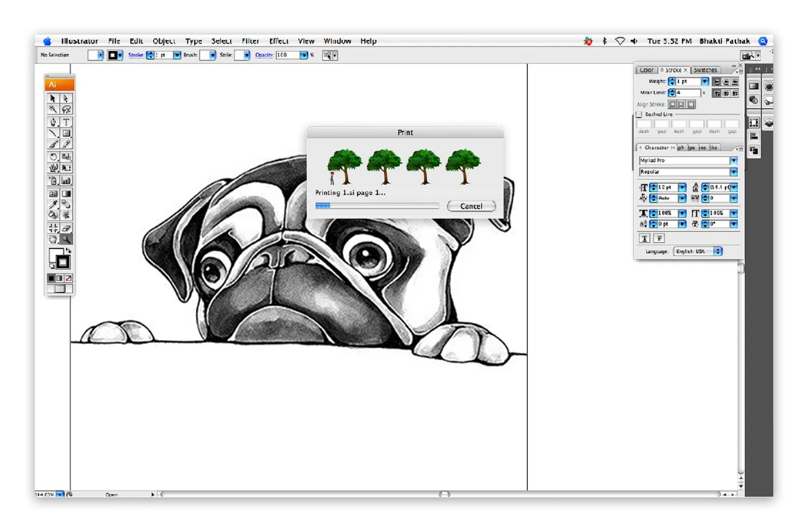
Task: Select the Type tool
Action: coord(66,122)
